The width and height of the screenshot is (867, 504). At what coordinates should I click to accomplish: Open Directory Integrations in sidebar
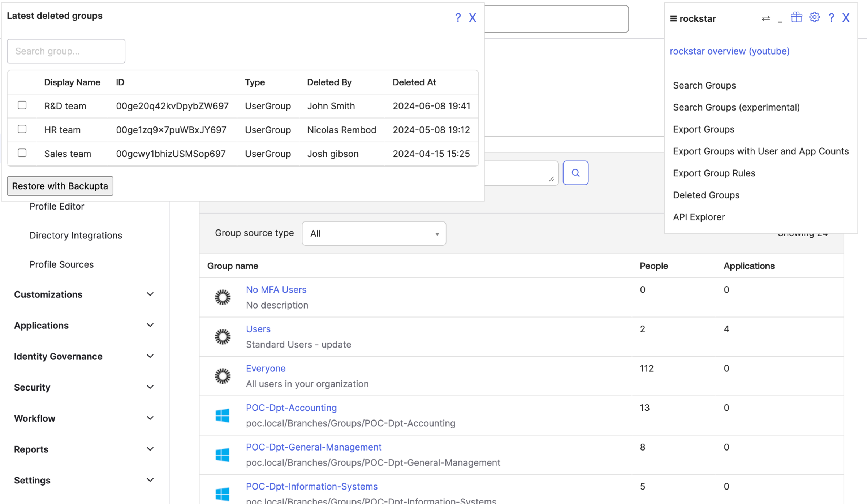pyautogui.click(x=76, y=236)
